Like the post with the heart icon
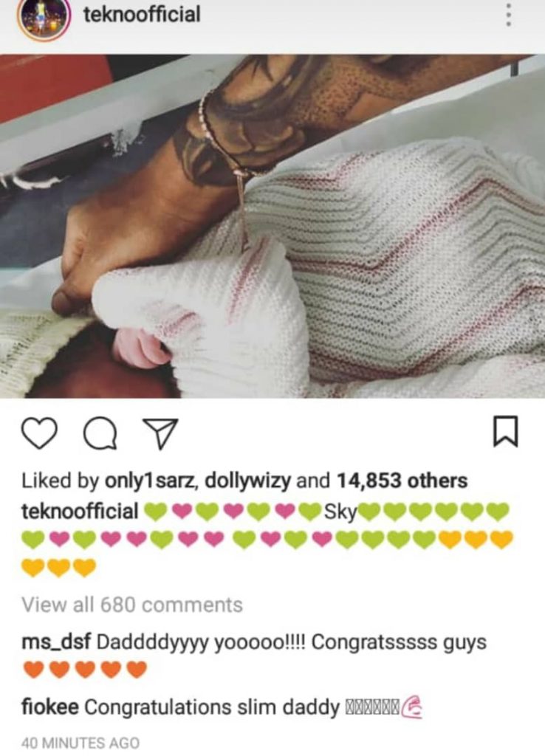This screenshot has width=545, height=756. 40,433
